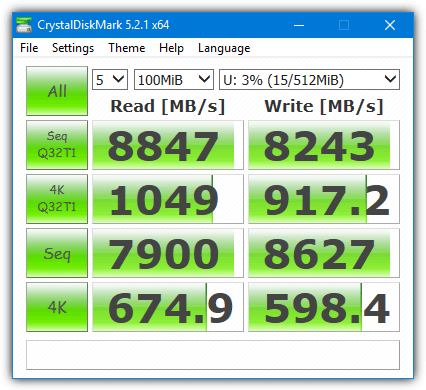Minimize the CrystalDiskMark window

coord(299,25)
